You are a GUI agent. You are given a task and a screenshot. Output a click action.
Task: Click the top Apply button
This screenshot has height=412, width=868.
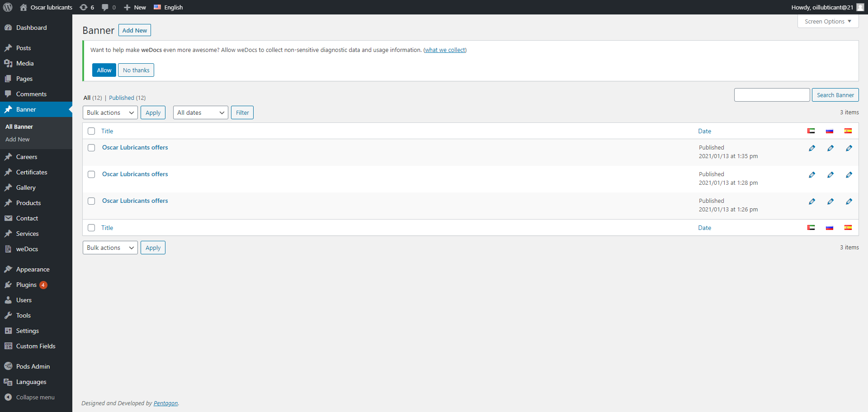(153, 112)
